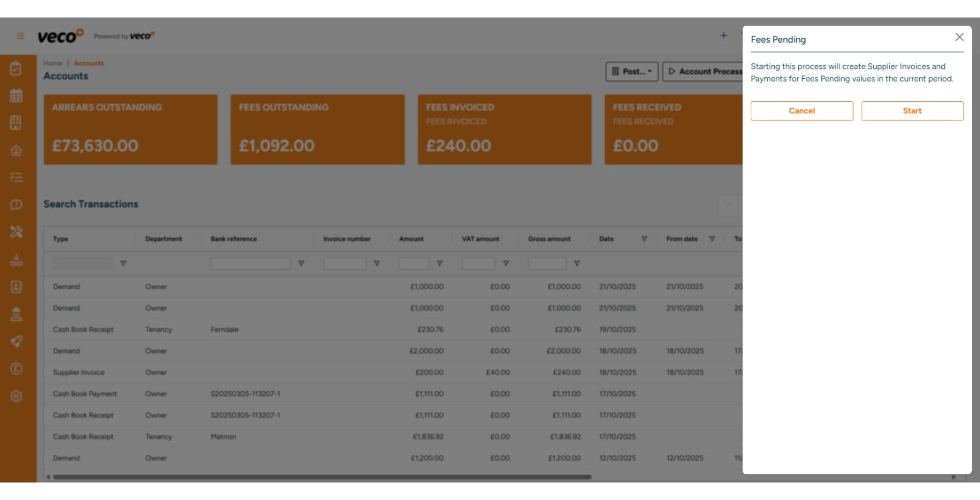Open the Invoice number filter funnel dropdown
980x500 pixels.
coord(376,263)
